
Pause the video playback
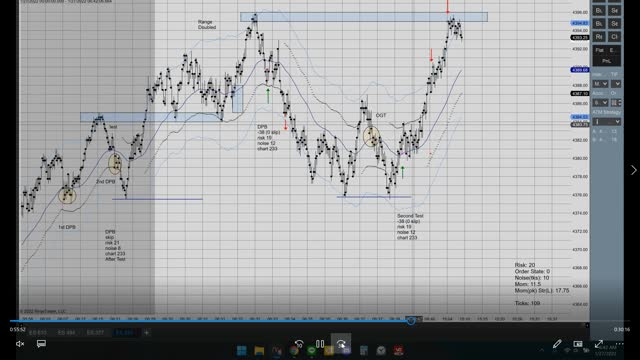point(320,344)
